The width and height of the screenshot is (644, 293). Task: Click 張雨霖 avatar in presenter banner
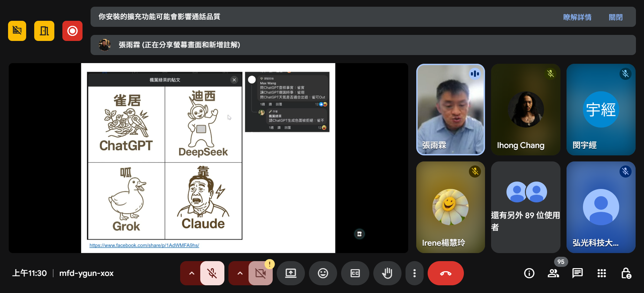[105, 45]
